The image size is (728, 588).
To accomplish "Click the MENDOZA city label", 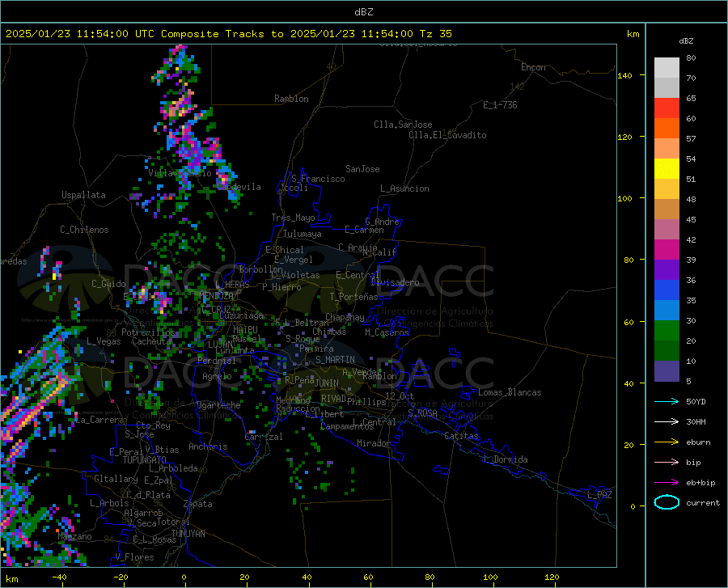I will tap(216, 296).
